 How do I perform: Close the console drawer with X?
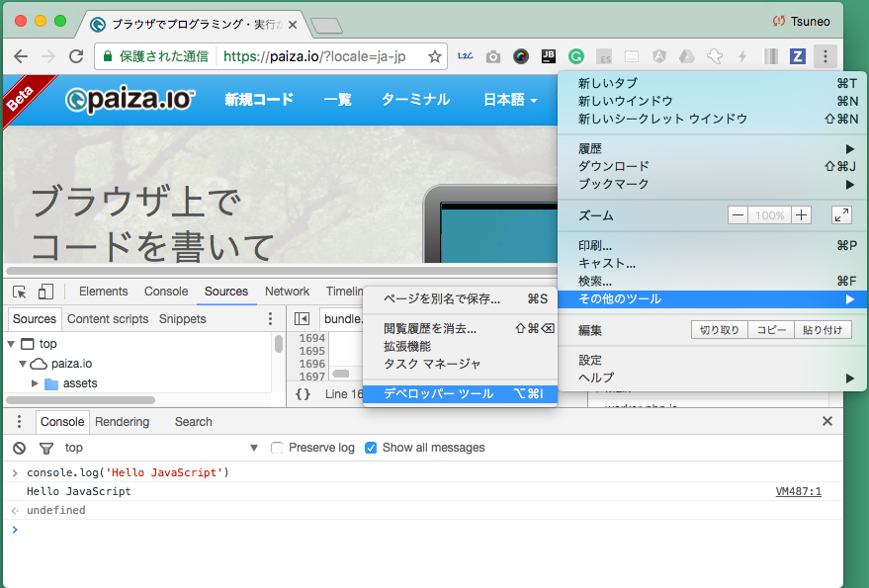point(827,421)
